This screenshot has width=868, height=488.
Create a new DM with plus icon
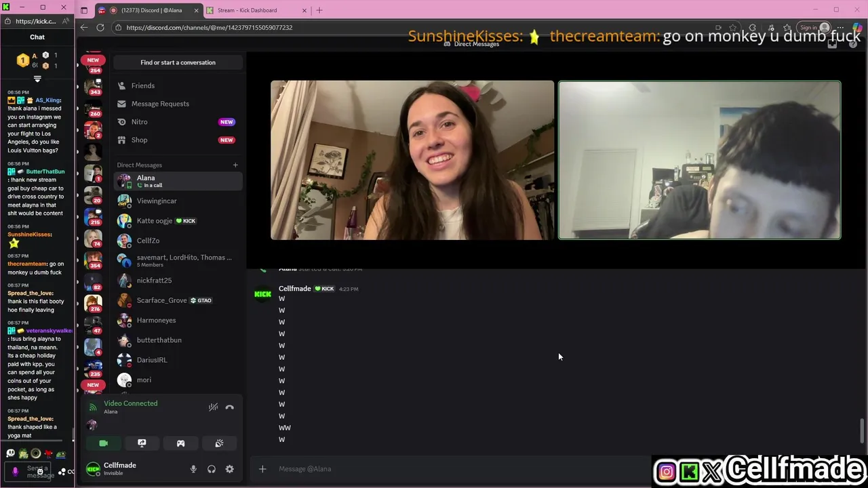pos(235,165)
